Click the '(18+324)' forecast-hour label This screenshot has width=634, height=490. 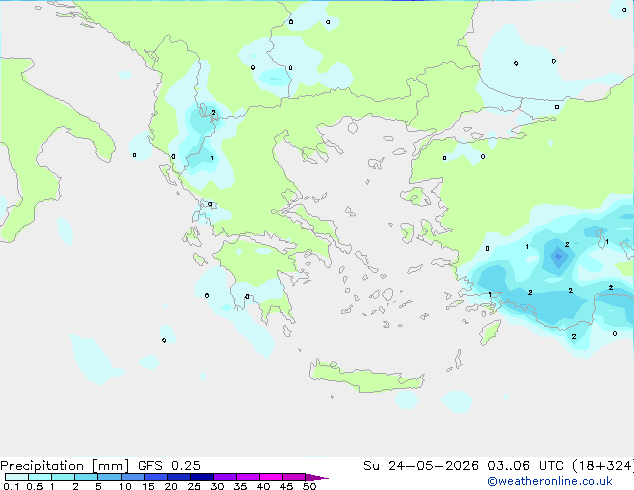point(603,466)
